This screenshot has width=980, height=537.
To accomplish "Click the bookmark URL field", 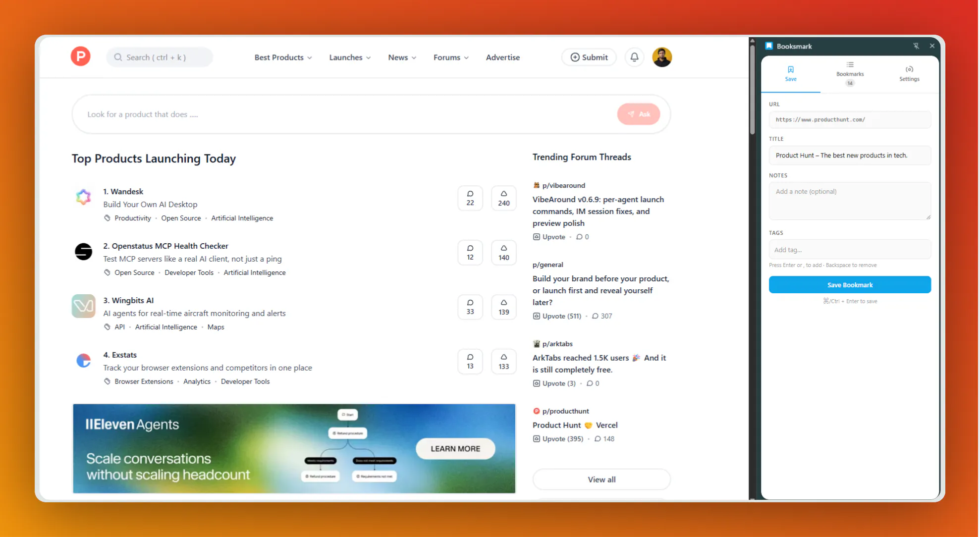I will tap(850, 120).
